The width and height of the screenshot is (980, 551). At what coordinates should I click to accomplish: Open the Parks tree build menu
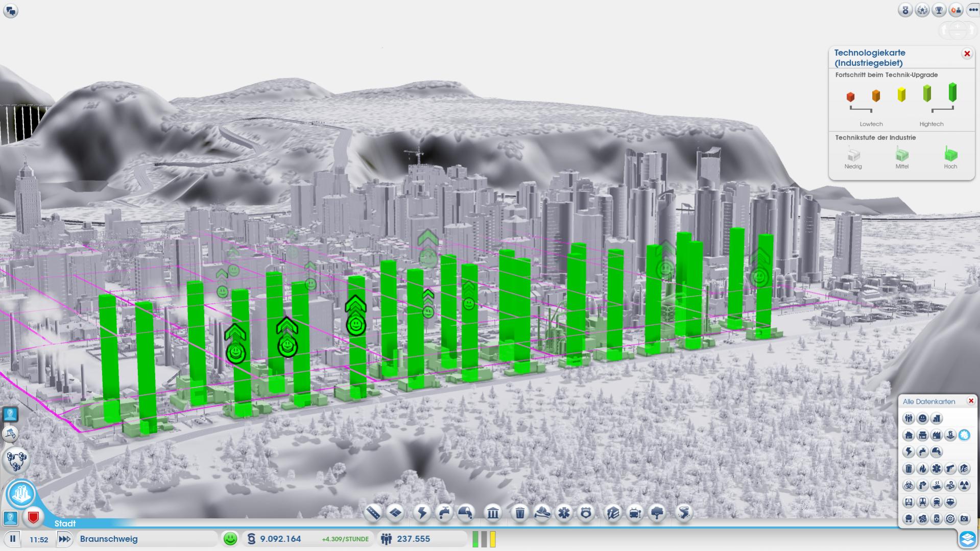point(657,512)
